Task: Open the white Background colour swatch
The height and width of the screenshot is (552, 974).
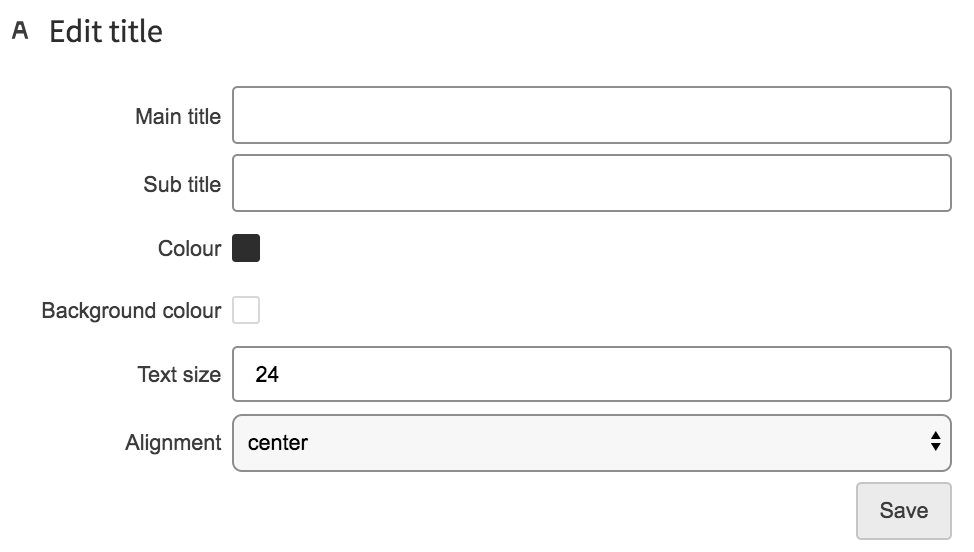Action: (x=246, y=310)
